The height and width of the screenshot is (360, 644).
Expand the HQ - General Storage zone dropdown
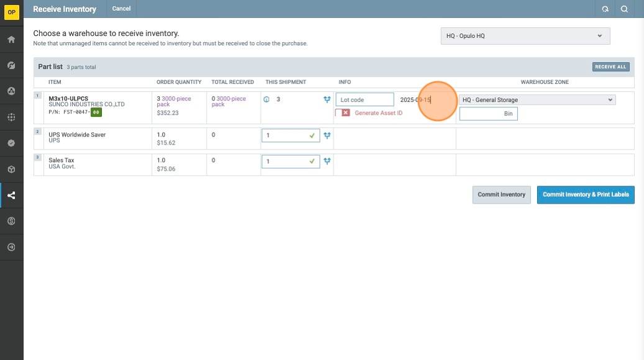click(x=537, y=100)
